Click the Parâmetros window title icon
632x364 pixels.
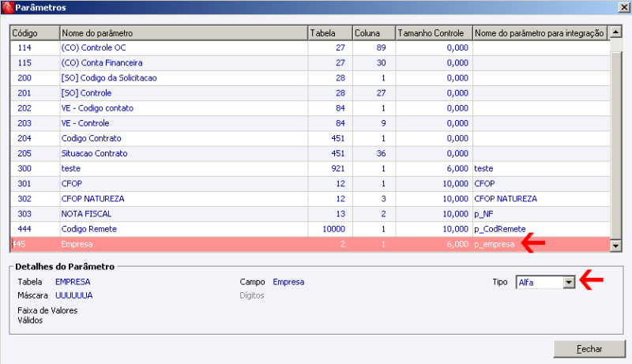(8, 7)
